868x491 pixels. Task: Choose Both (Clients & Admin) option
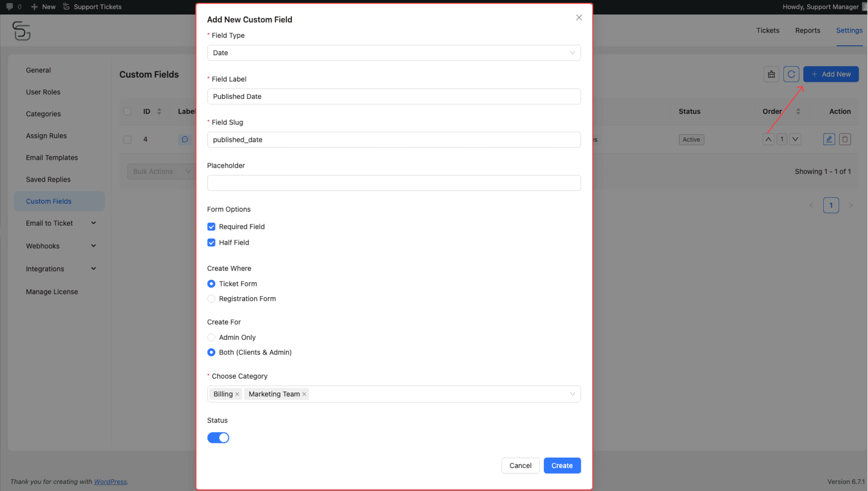click(211, 352)
